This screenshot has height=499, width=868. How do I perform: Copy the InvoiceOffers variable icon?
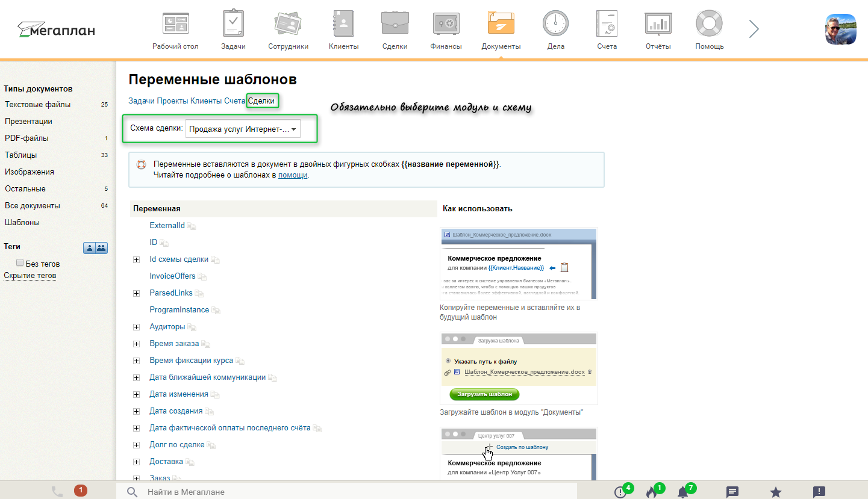click(202, 277)
